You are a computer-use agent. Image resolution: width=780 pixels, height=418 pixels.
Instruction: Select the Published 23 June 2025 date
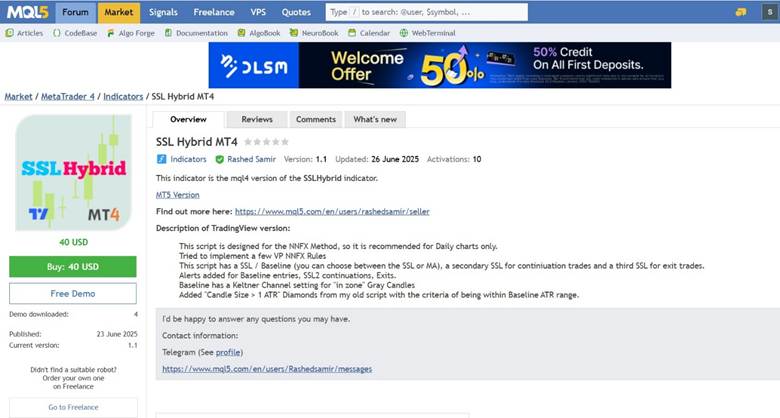click(117, 334)
